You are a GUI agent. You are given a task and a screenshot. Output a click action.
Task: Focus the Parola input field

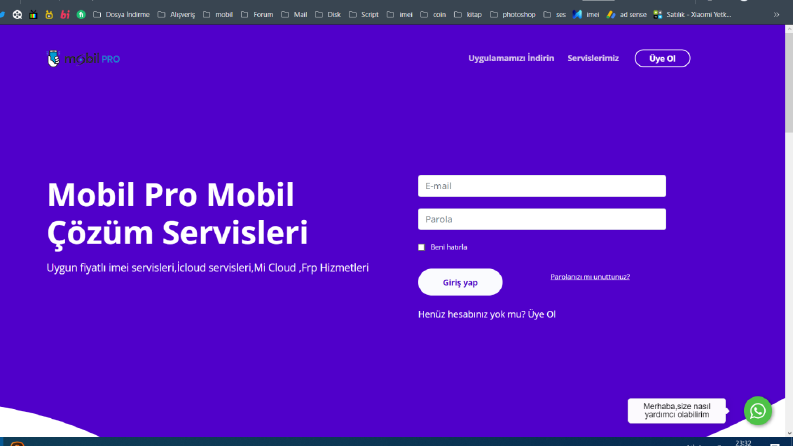(542, 219)
